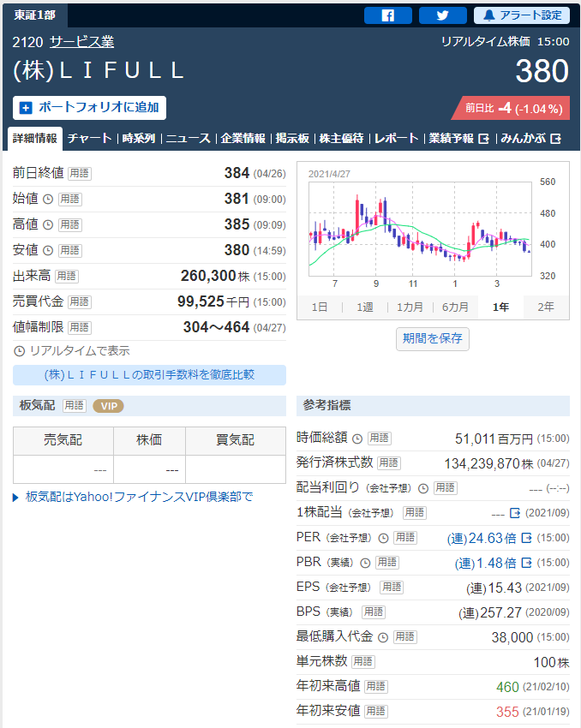Open 用語 glossary for 単元株数
The width and height of the screenshot is (581, 728).
(363, 662)
